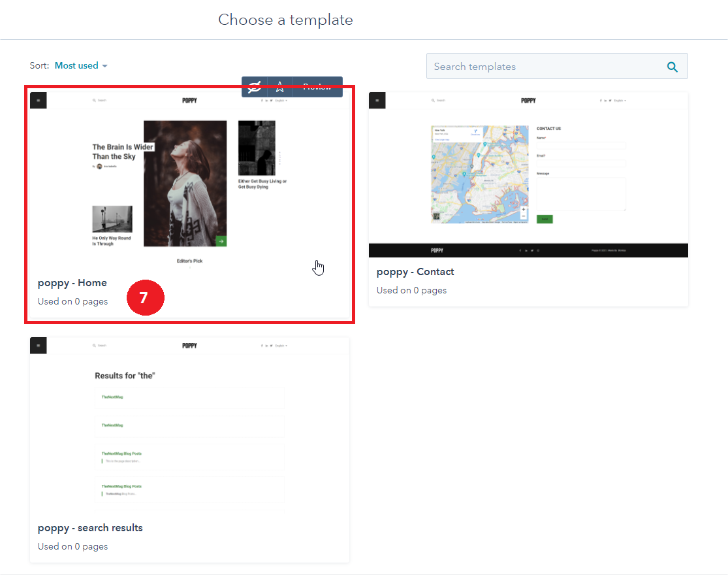Click the woman photo in Home template
Image resolution: width=728 pixels, height=575 pixels.
pos(185,183)
